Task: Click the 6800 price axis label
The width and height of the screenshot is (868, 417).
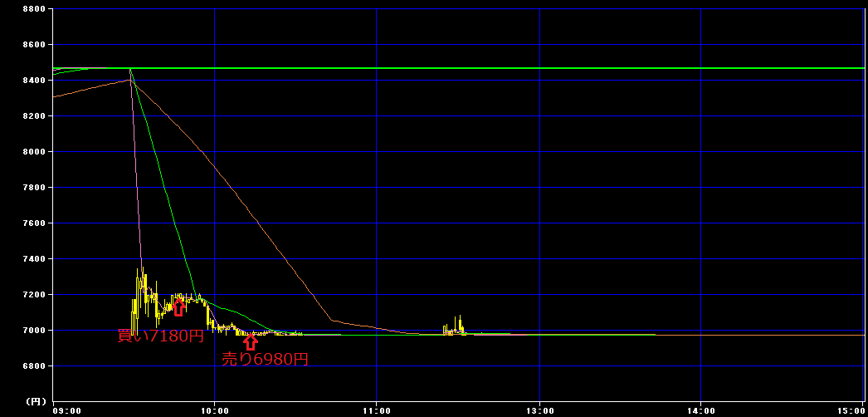Action: pyautogui.click(x=36, y=366)
